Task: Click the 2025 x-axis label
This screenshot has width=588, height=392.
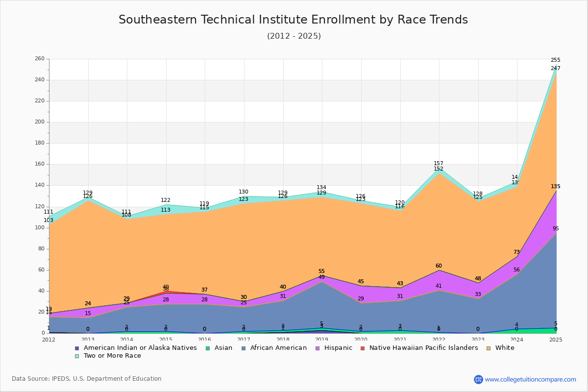Action: (x=556, y=340)
